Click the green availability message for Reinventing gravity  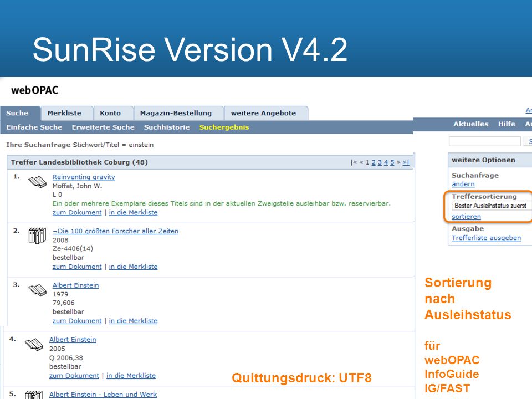pyautogui.click(x=222, y=203)
